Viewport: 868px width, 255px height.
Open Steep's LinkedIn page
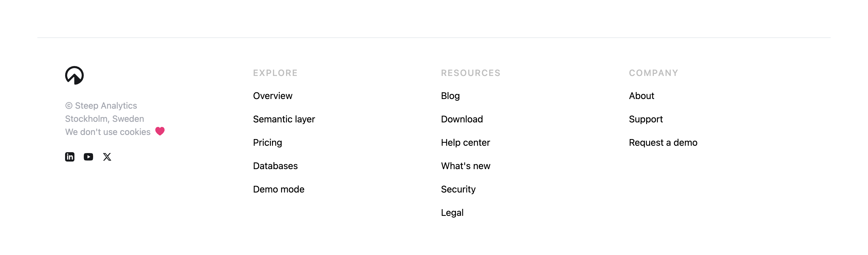tap(69, 157)
